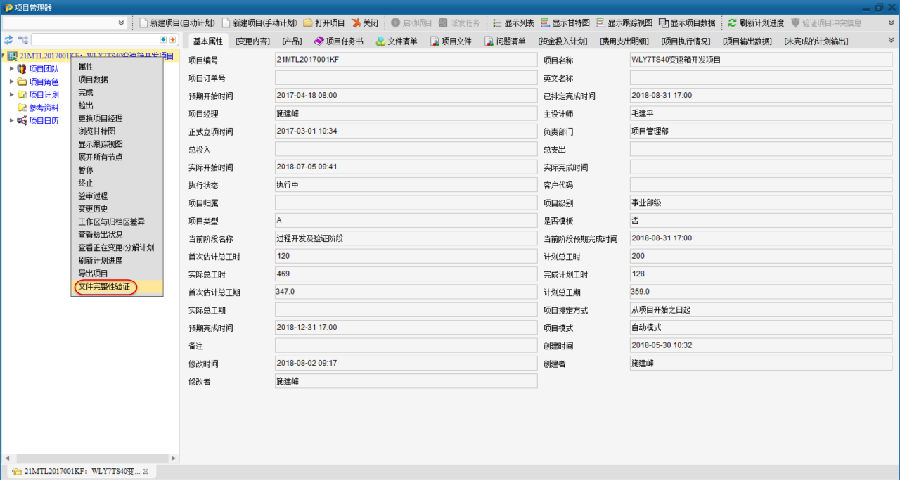Click the empty 英文名称 field
This screenshot has width=900, height=480.
pyautogui.click(x=761, y=78)
